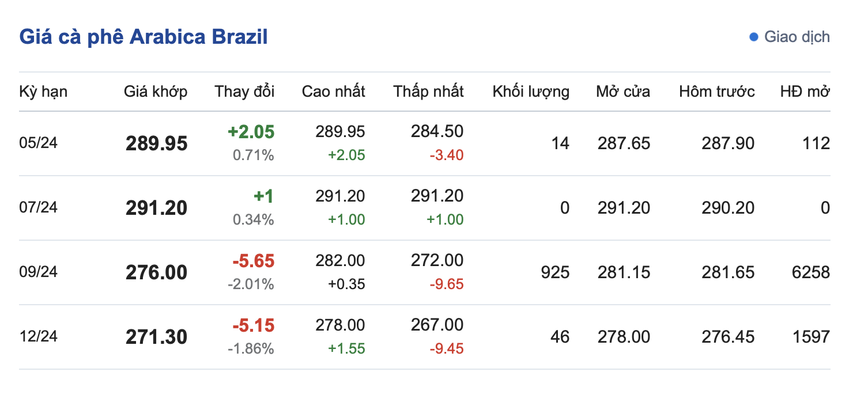The width and height of the screenshot is (868, 402).
Task: Select the Thay đổi column header
Action: coord(244,92)
